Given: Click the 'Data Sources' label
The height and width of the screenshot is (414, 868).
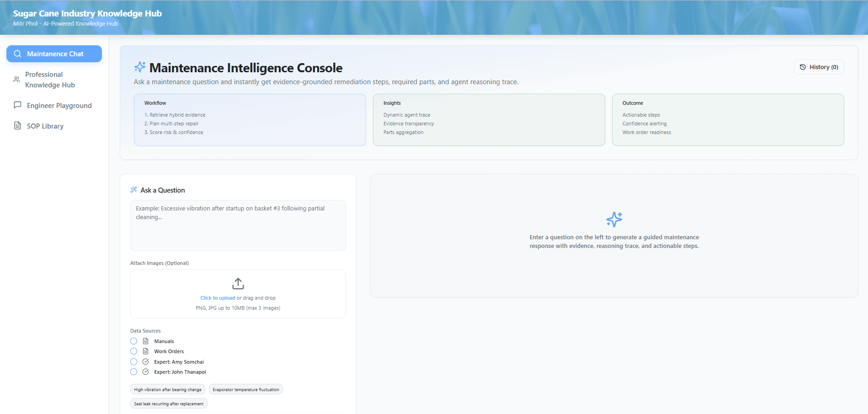Looking at the screenshot, I should click(x=145, y=331).
